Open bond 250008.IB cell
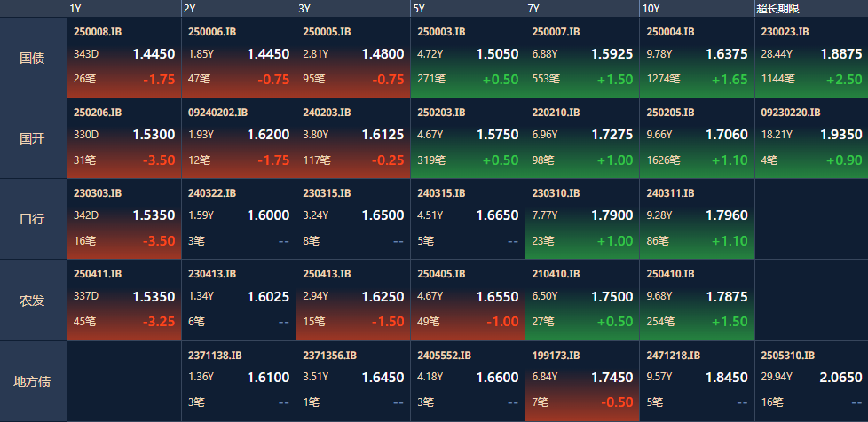The image size is (868, 422). click(124, 58)
